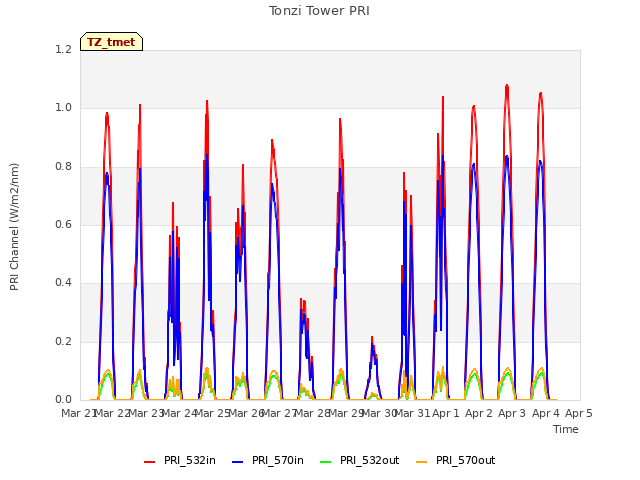Click the orange PRI_570out legend swatch
This screenshot has width=640, height=480.
[422, 462]
